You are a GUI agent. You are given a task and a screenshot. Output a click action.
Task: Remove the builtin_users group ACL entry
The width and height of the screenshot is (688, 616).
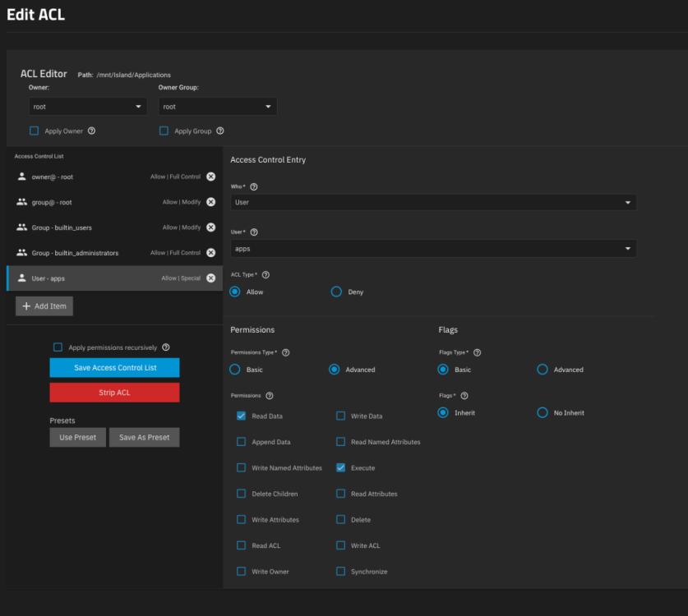[x=210, y=228]
